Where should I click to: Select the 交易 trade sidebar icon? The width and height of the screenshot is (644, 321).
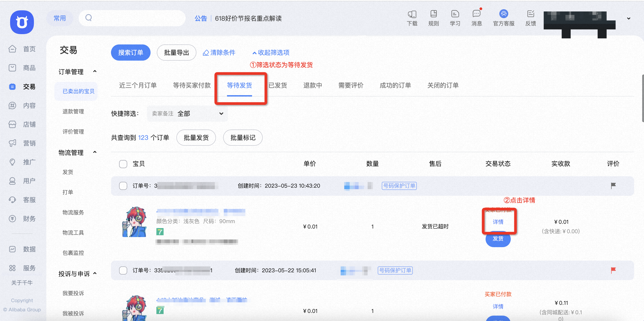tap(12, 86)
